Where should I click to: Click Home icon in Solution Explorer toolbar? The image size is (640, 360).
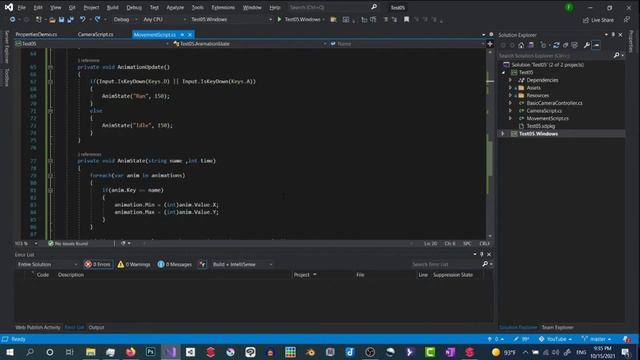521,45
